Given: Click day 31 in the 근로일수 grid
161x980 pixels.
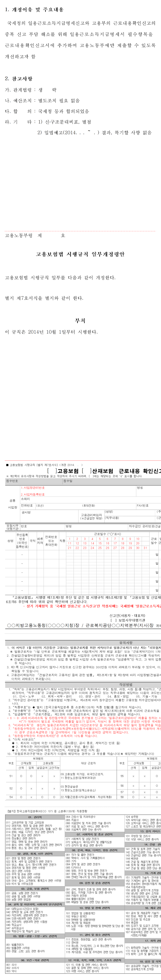Looking at the screenshot, I should 145,548.
